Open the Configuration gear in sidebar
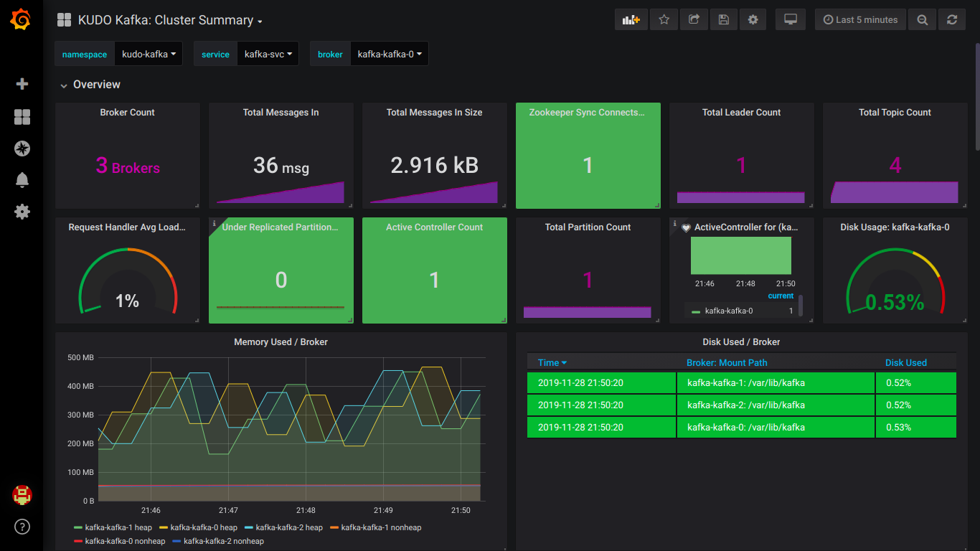Viewport: 980px width, 551px height. click(22, 212)
